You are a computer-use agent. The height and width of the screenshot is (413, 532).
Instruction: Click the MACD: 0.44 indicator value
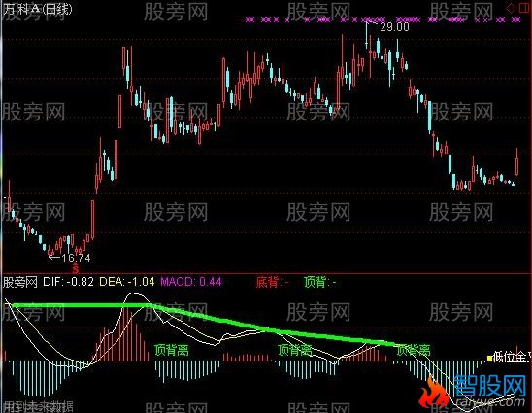[191, 282]
